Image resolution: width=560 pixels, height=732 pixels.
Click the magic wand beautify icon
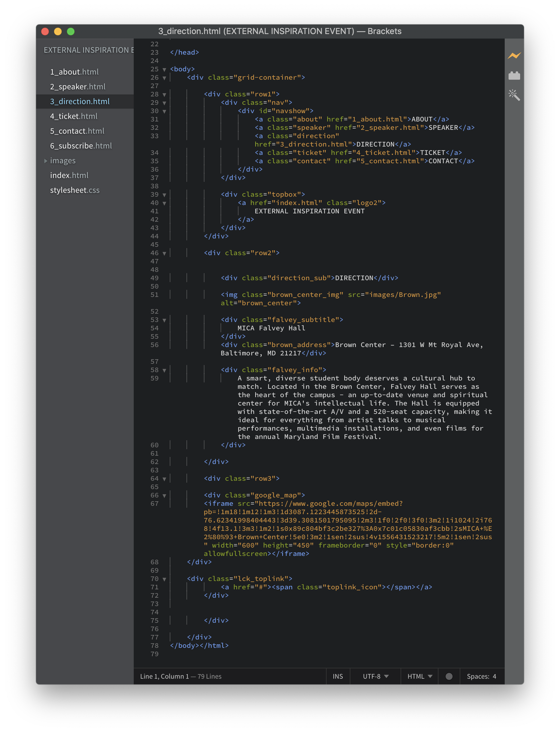514,95
